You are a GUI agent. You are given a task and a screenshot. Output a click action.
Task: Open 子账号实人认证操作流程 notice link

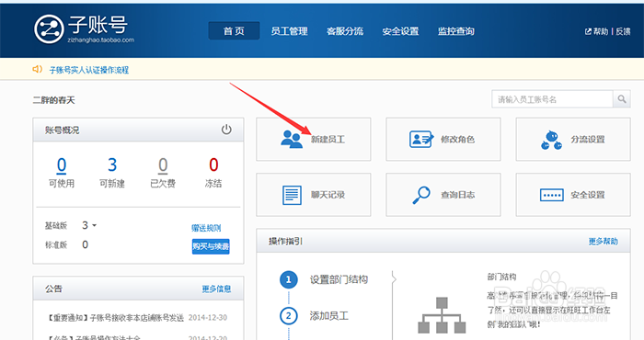point(89,70)
